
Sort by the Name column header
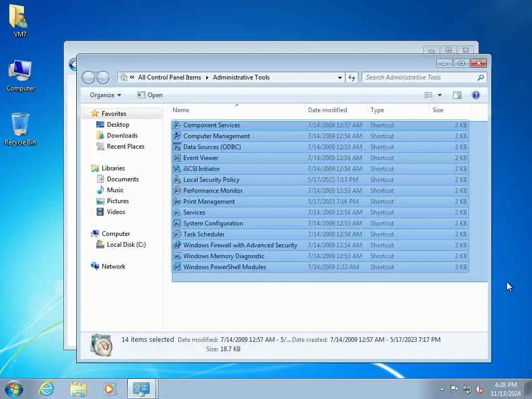(x=237, y=110)
